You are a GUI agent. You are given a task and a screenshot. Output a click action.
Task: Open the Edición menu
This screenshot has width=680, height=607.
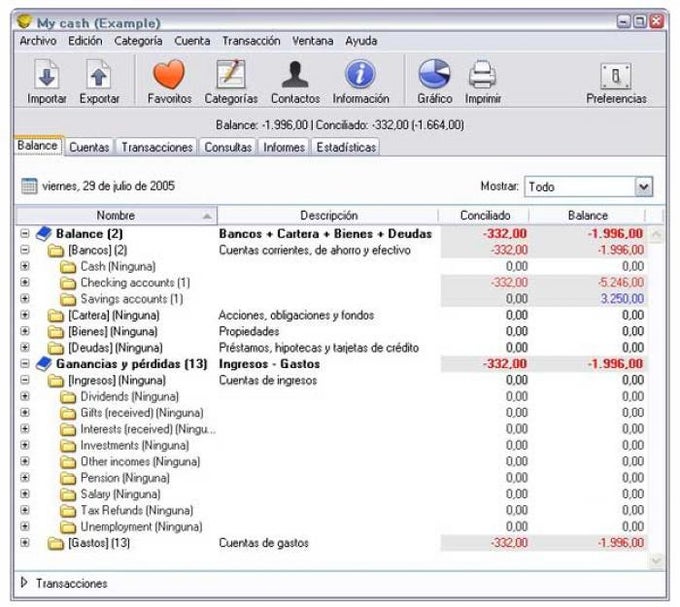pyautogui.click(x=85, y=41)
